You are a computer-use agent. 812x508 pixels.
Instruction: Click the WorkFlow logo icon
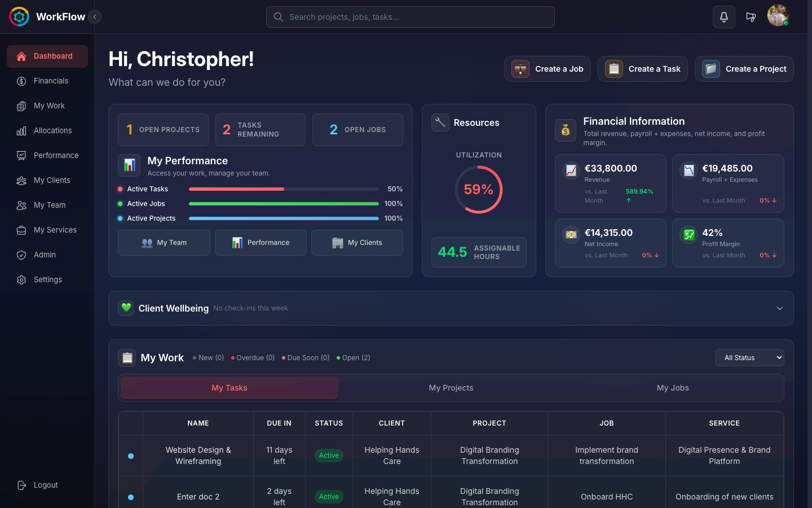click(19, 16)
